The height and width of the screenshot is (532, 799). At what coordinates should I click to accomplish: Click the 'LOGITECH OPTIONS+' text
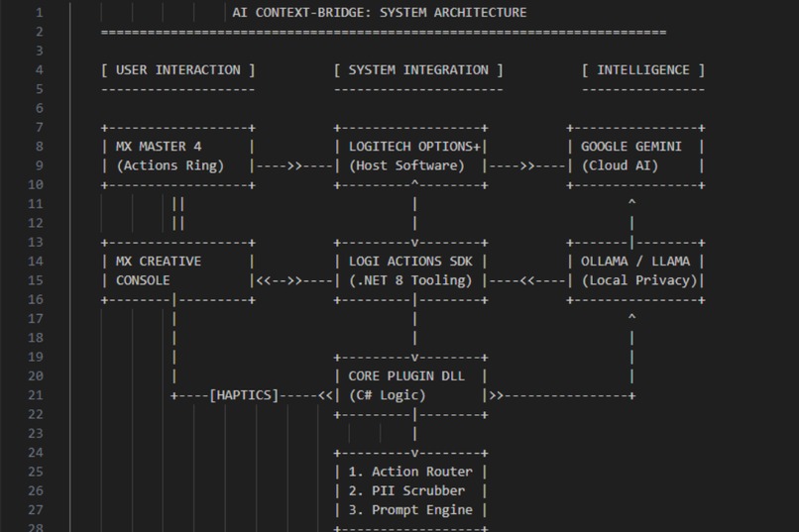[414, 147]
